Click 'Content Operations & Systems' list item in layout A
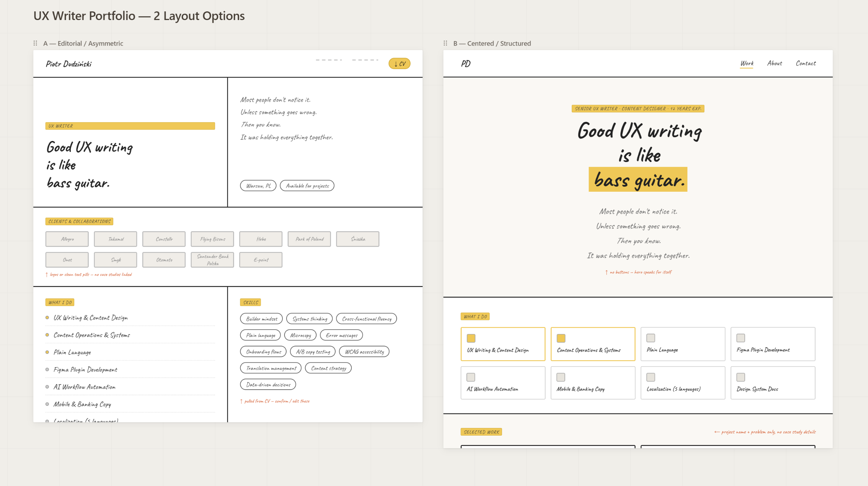Viewport: 868px width, 486px height. pyautogui.click(x=130, y=335)
